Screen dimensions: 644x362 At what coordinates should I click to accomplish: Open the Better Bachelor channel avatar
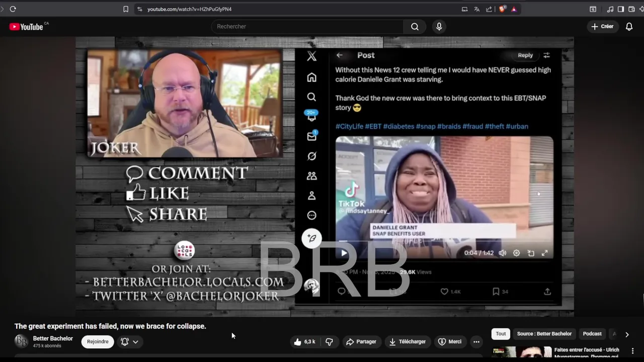pos(21,341)
